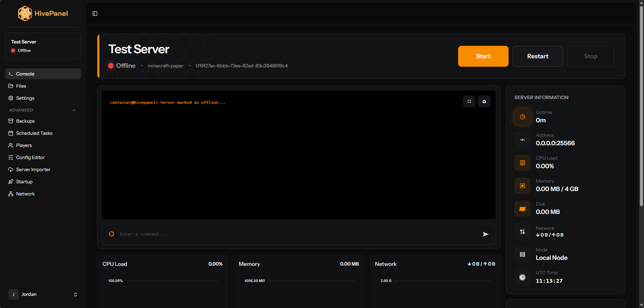Restart the server
This screenshot has height=308, width=644.
538,56
